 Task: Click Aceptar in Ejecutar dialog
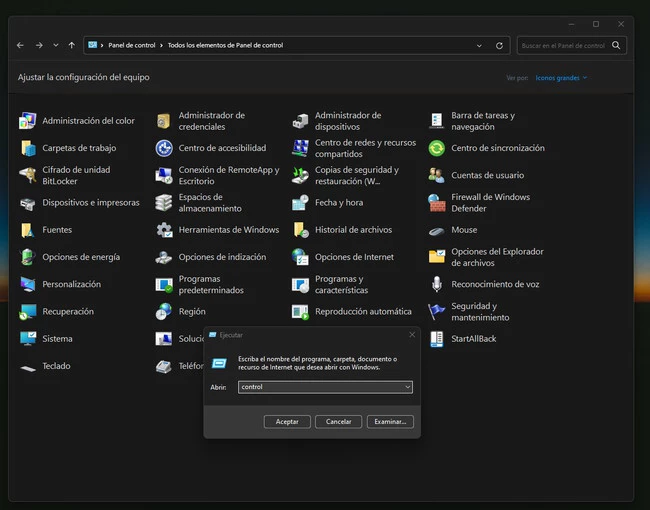[287, 422]
